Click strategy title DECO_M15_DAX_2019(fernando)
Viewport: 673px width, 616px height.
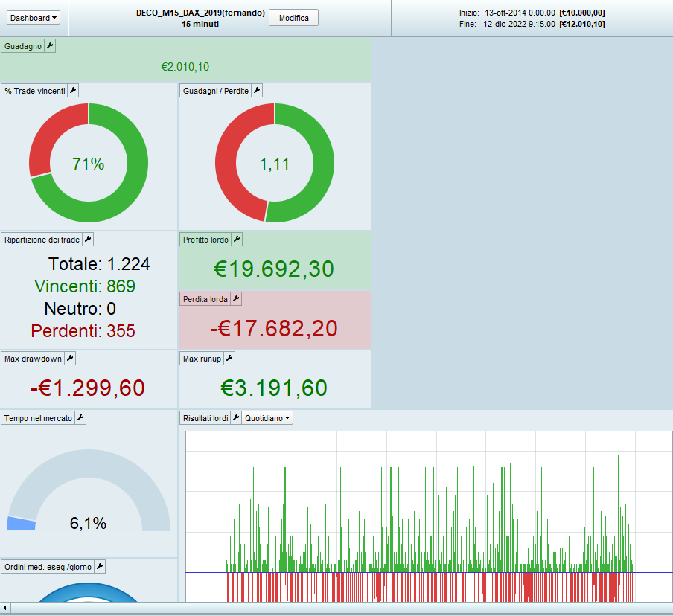pyautogui.click(x=200, y=13)
